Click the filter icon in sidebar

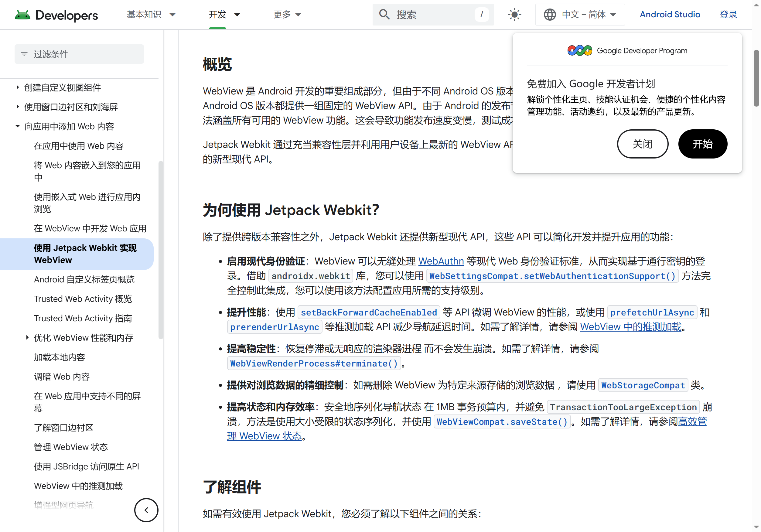coord(24,54)
